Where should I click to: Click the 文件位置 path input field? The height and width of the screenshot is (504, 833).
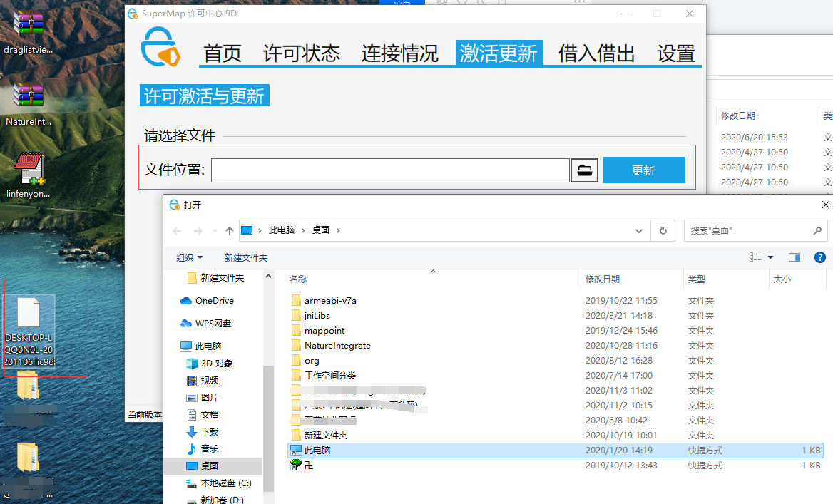click(x=391, y=170)
